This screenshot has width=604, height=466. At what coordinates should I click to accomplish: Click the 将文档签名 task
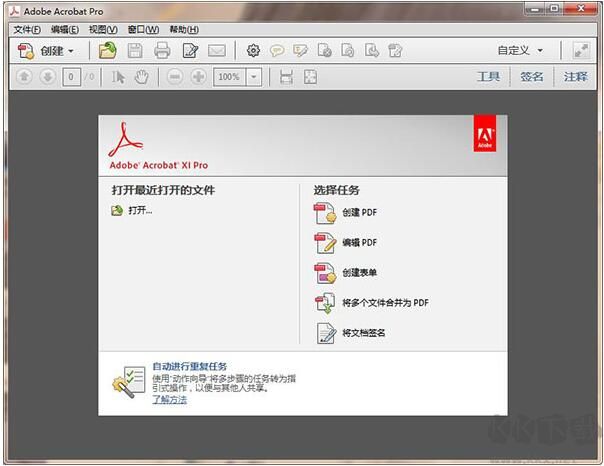click(350, 333)
